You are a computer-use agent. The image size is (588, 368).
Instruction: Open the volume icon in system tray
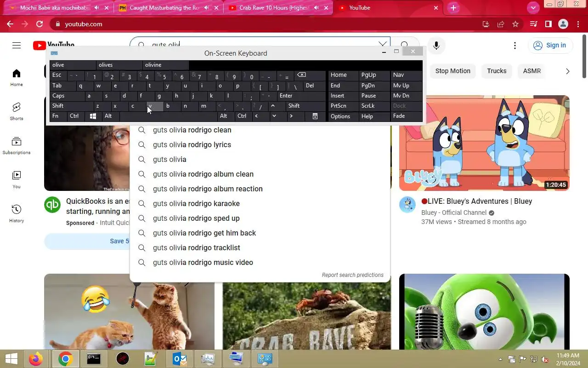tap(545, 359)
